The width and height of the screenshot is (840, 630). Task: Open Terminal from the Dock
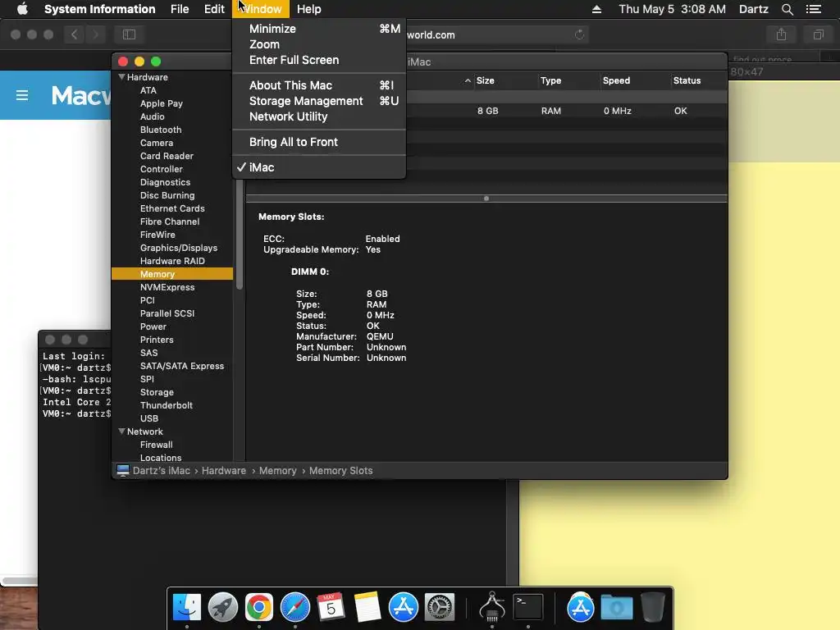pos(528,606)
